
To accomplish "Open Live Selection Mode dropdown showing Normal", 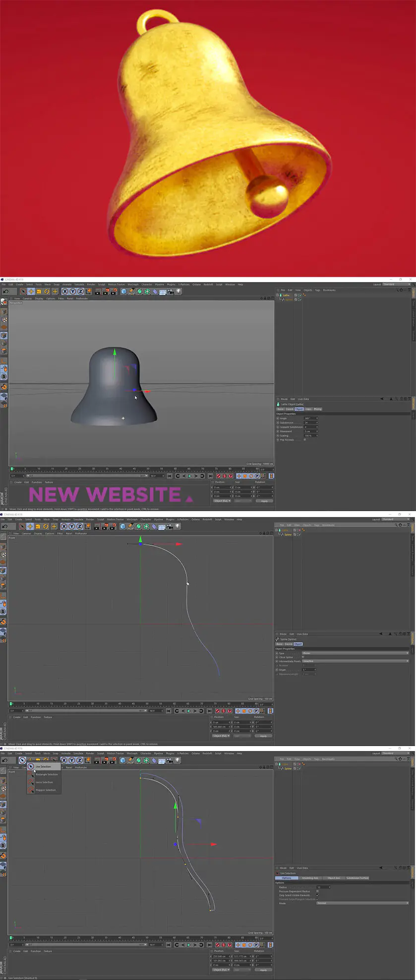I will click(362, 903).
